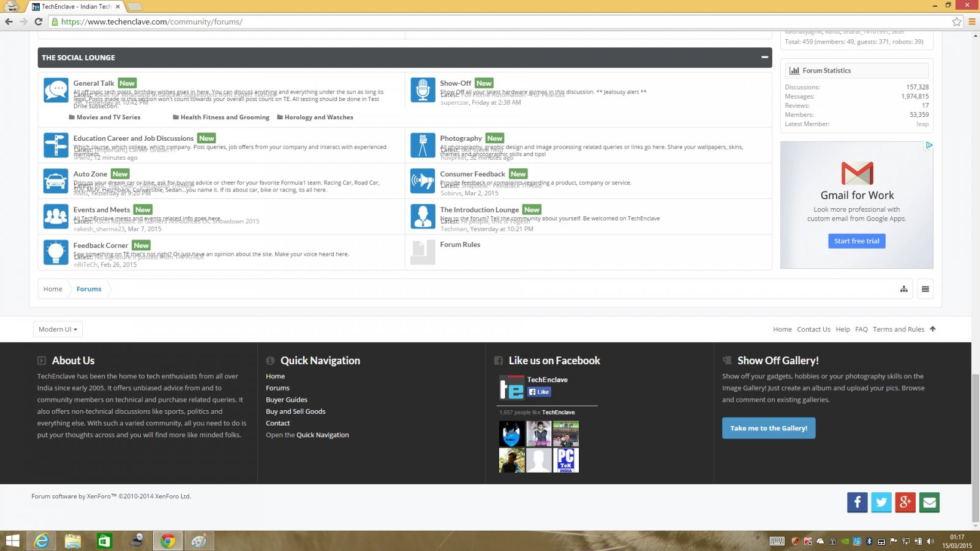Image resolution: width=980 pixels, height=551 pixels.
Task: Click the Auto Zone car icon
Action: click(56, 181)
